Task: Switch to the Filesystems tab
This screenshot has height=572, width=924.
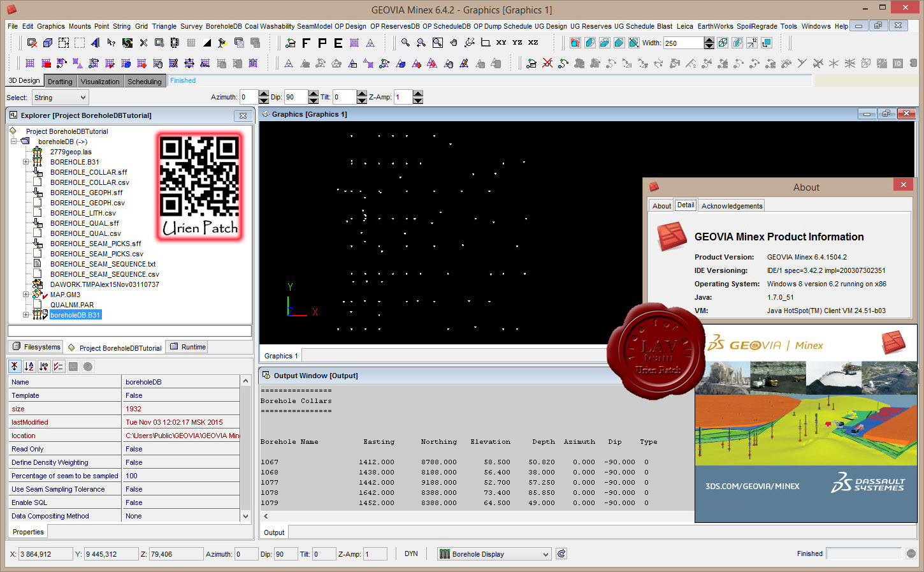Action: [x=36, y=347]
